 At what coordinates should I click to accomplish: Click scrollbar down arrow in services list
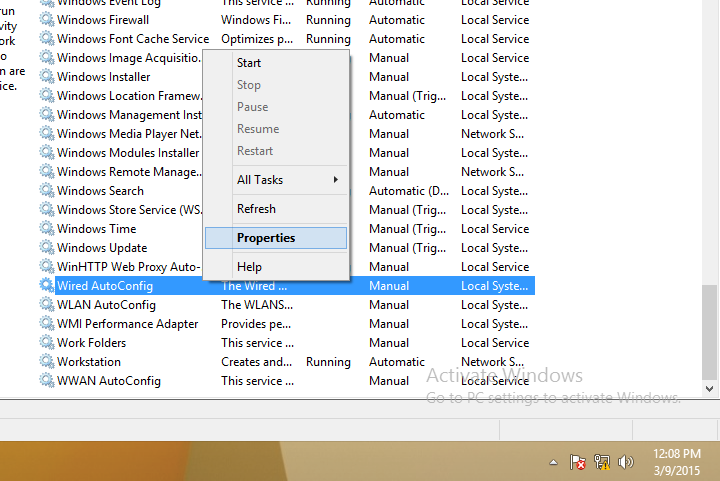pyautogui.click(x=709, y=389)
